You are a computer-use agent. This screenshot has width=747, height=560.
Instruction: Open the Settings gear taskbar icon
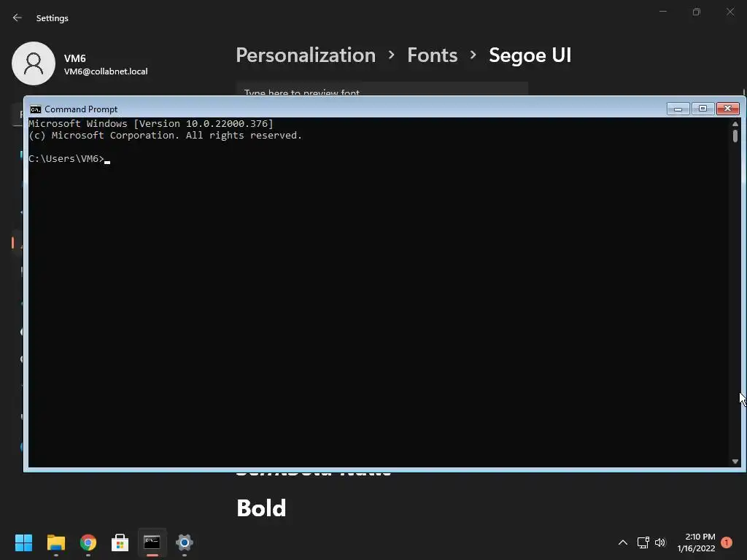(x=185, y=542)
